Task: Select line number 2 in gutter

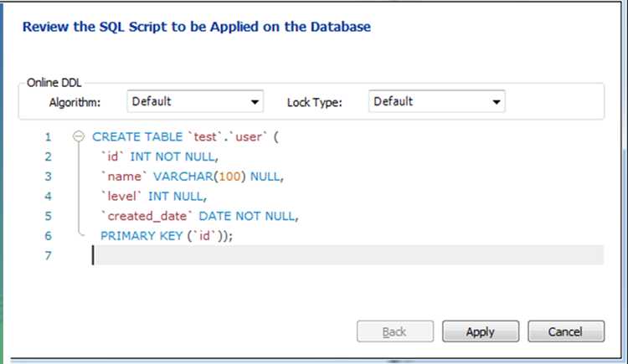Action: tap(48, 156)
